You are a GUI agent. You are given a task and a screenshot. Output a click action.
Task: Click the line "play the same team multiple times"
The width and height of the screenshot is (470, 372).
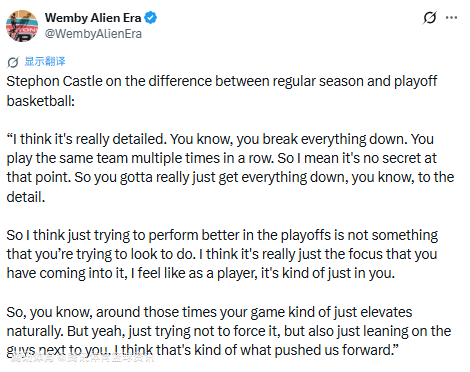(221, 158)
